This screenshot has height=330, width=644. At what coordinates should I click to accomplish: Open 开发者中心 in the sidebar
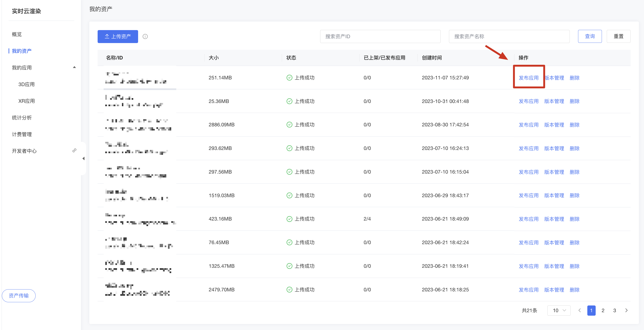24,151
